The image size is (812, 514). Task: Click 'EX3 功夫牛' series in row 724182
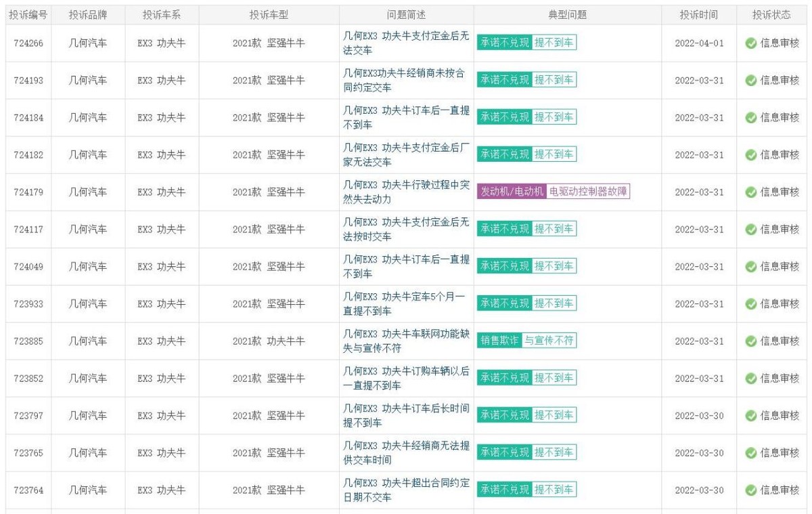(162, 155)
